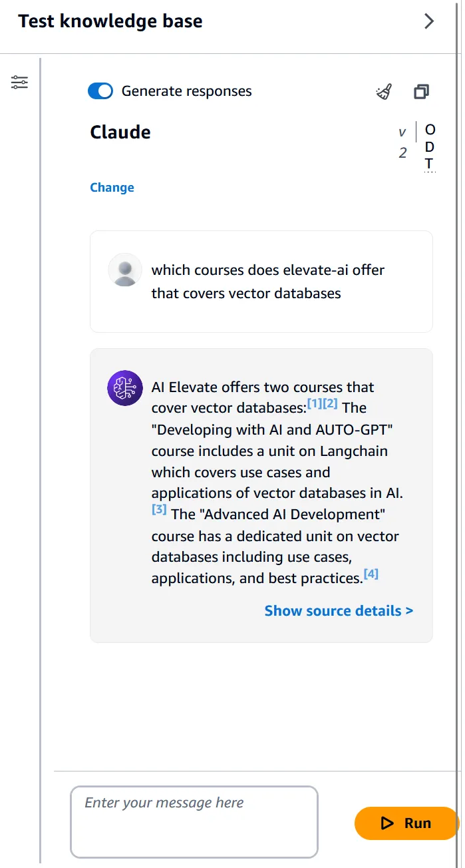This screenshot has height=868, width=465.
Task: Open citation footnote [3]
Action: pos(159,510)
